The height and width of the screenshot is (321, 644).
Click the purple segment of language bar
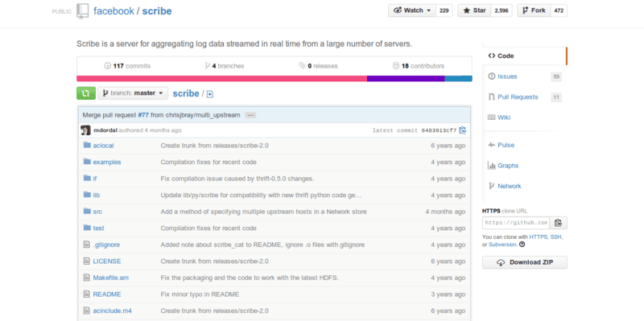(x=406, y=78)
